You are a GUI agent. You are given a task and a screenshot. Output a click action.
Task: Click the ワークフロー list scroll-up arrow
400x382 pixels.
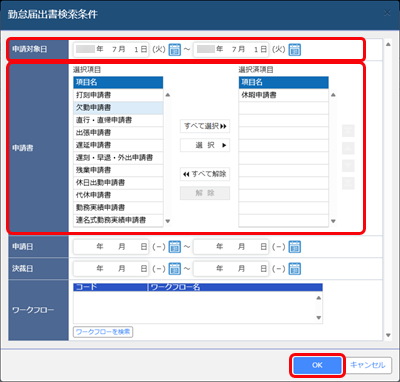319,298
